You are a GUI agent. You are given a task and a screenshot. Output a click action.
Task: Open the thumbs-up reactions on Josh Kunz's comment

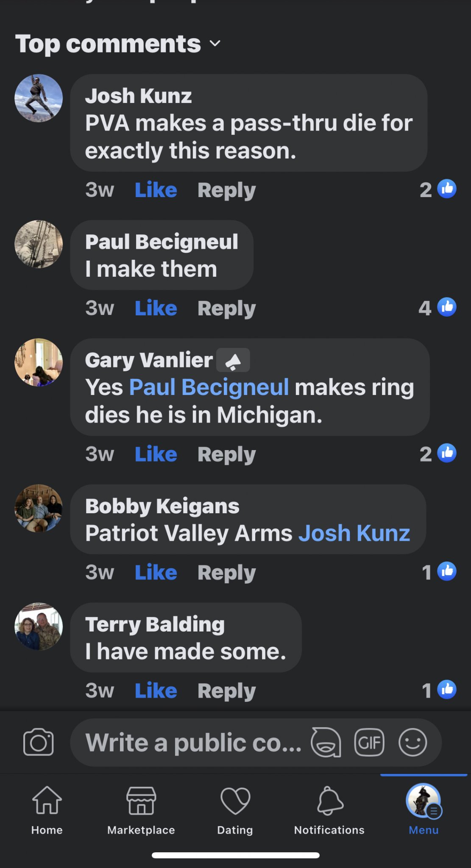tap(439, 189)
